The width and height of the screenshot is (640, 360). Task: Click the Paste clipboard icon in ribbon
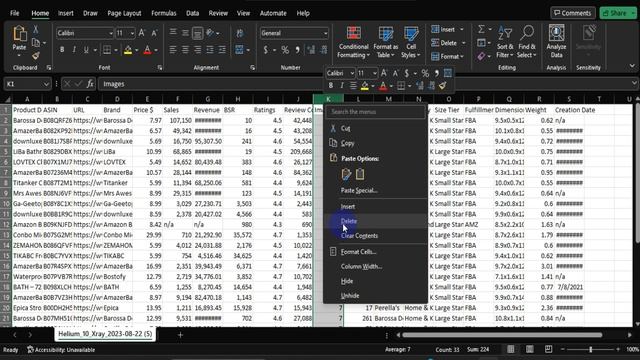(19, 34)
